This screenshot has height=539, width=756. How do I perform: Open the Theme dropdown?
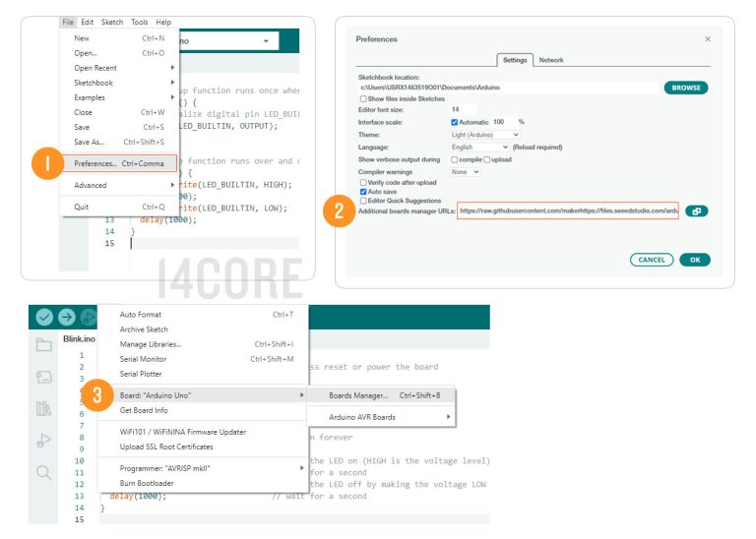[x=485, y=135]
